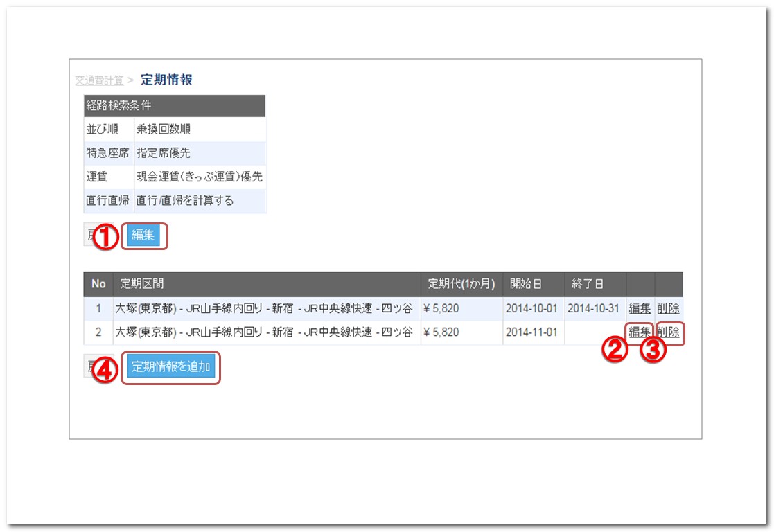Open 編集 link for row 2 (starts 2014-11-01)

point(640,332)
